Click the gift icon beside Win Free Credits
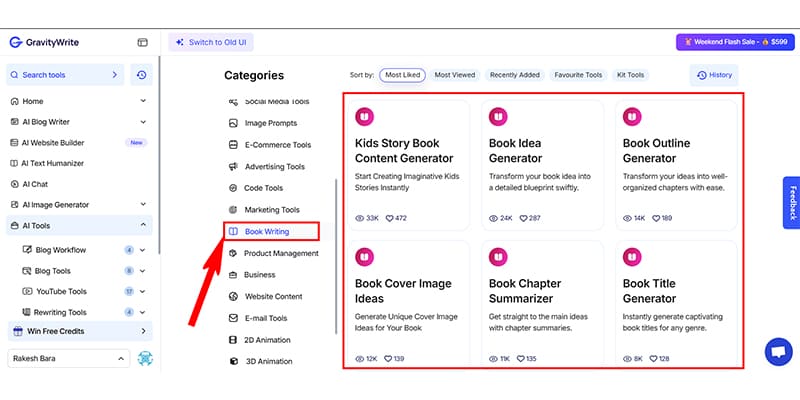The image size is (800, 400). click(x=18, y=331)
